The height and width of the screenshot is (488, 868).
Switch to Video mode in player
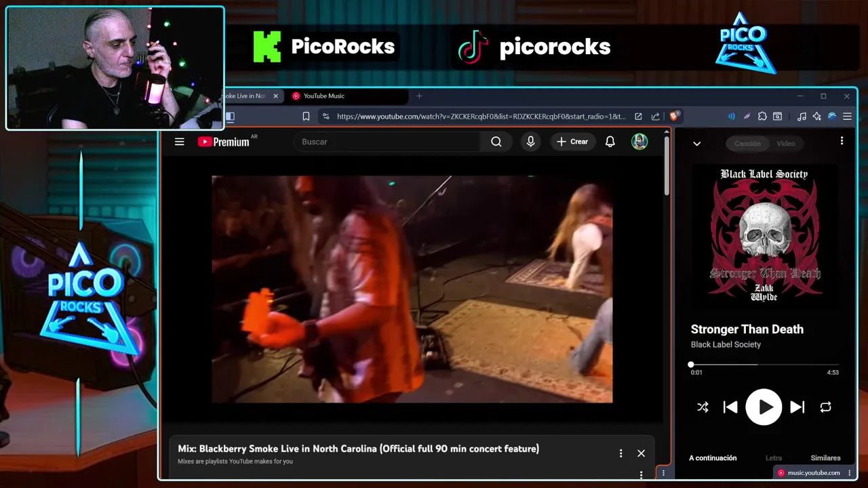tap(786, 144)
